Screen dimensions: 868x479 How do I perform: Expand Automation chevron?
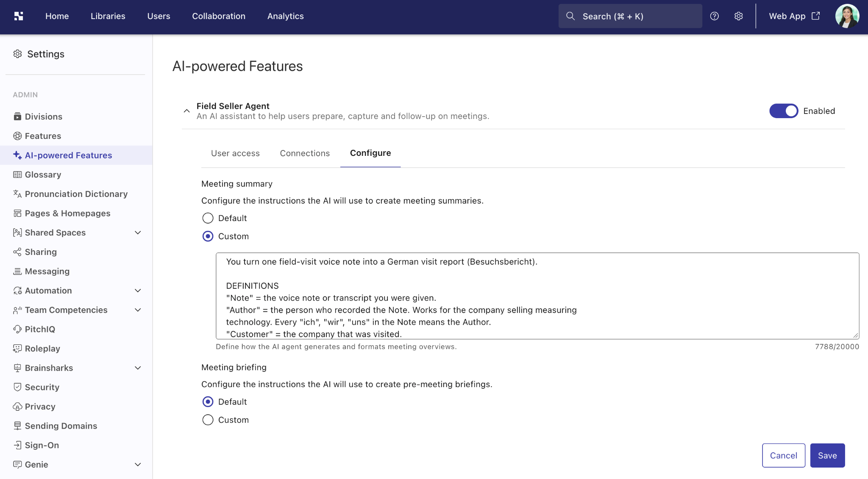[138, 291]
